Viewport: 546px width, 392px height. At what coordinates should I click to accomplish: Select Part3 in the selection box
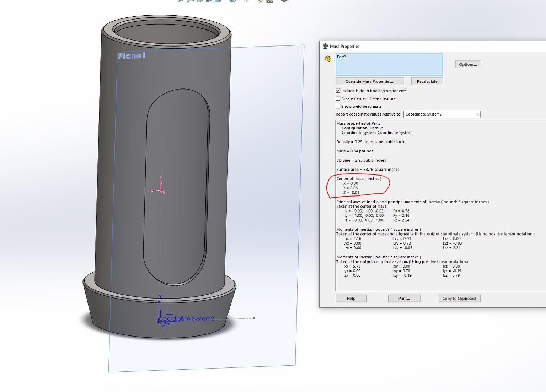(342, 57)
